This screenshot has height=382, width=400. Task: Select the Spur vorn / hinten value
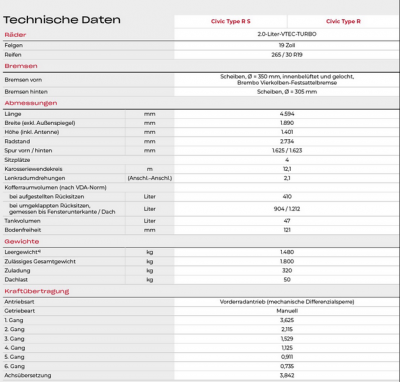pyautogui.click(x=287, y=151)
